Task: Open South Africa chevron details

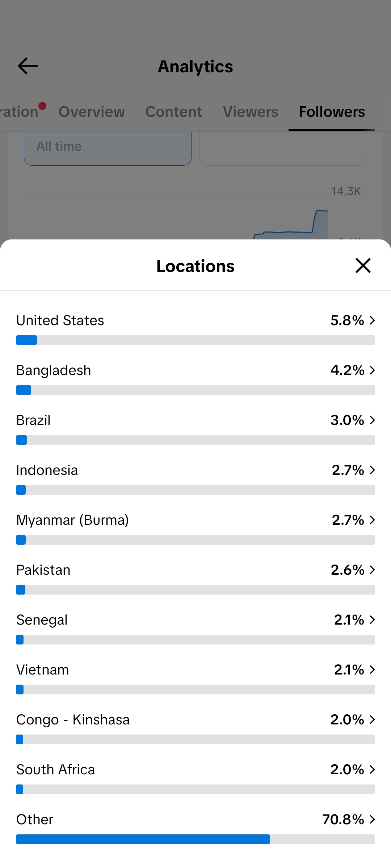Action: click(372, 769)
